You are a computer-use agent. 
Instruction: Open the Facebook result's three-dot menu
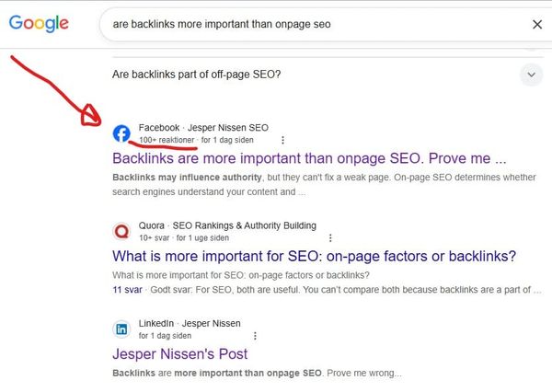tap(282, 140)
